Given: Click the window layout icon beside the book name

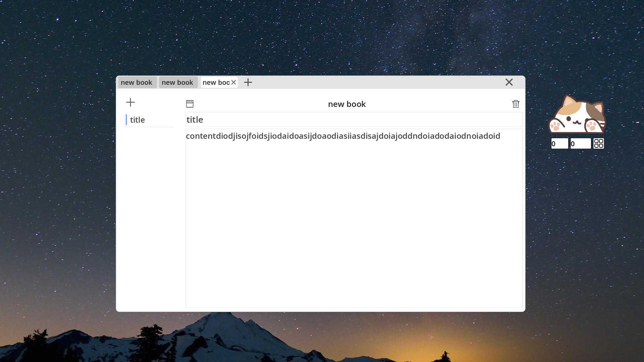Looking at the screenshot, I should pos(190,104).
